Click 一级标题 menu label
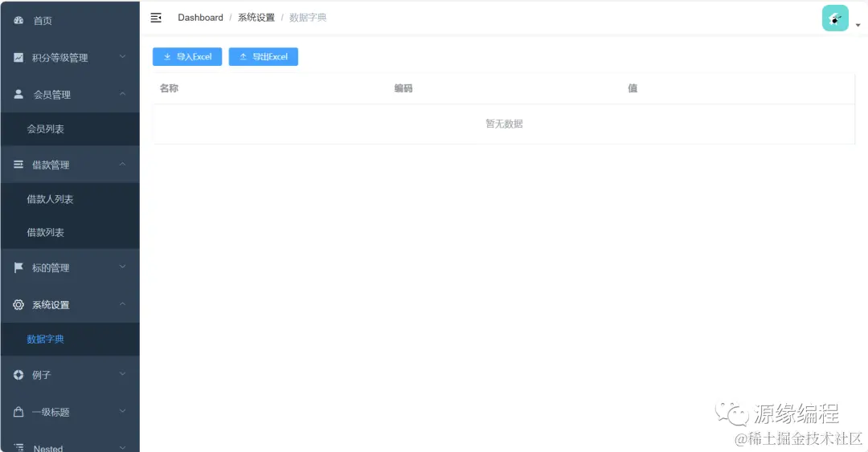 [x=51, y=412]
